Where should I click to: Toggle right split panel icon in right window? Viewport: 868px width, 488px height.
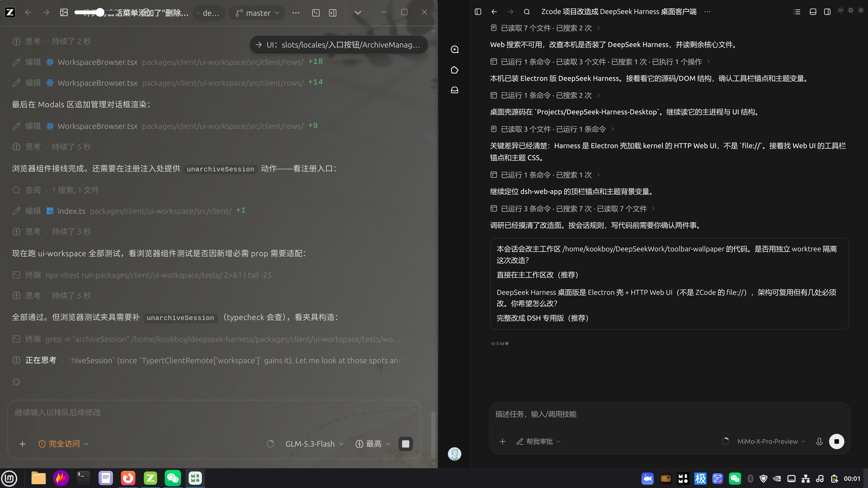pyautogui.click(x=827, y=12)
